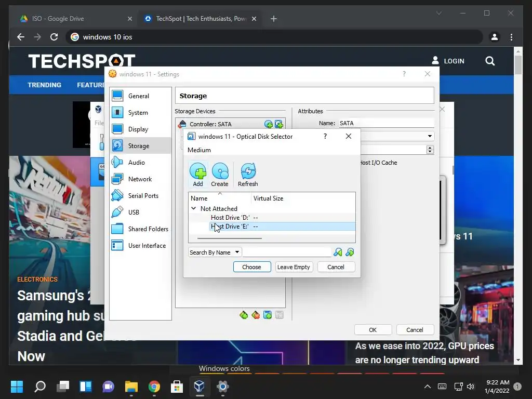
Task: Cancel the Optical Disk Selector dialog
Action: 336,267
